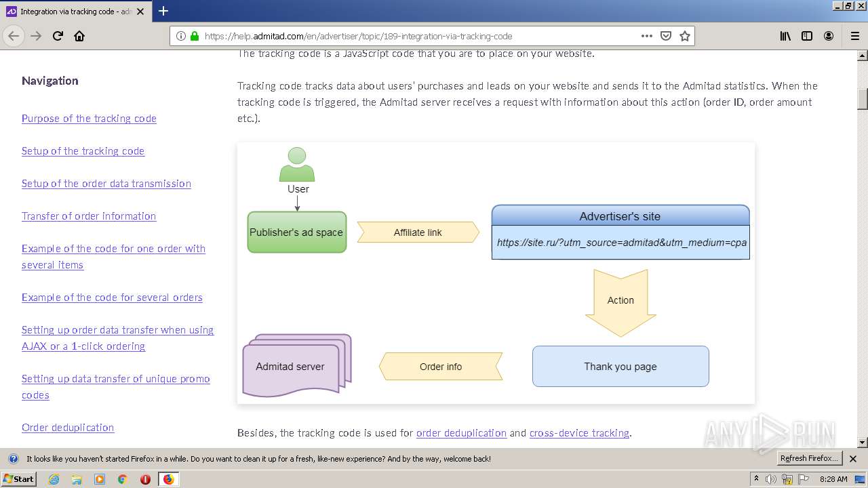Open Example of the code for one order link
The width and height of the screenshot is (868, 488).
pyautogui.click(x=113, y=257)
